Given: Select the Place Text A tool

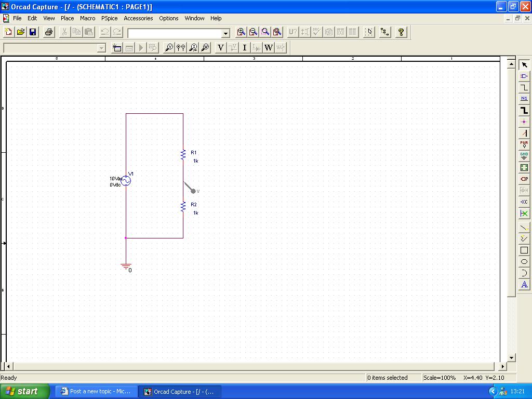Looking at the screenshot, I should (524, 284).
